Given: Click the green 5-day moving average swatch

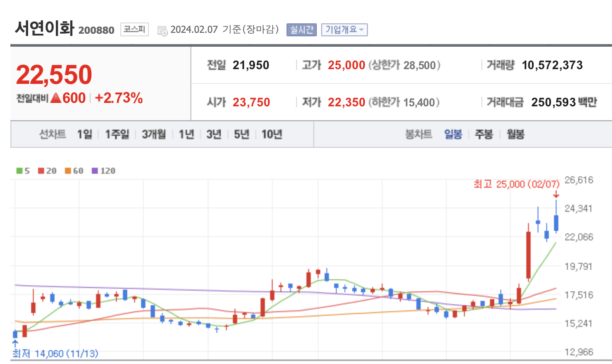Looking at the screenshot, I should point(19,171).
